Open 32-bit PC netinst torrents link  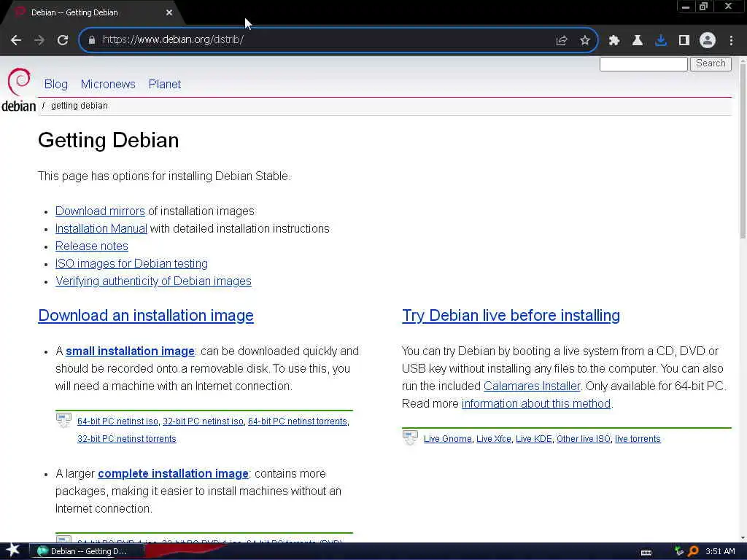coord(127,438)
